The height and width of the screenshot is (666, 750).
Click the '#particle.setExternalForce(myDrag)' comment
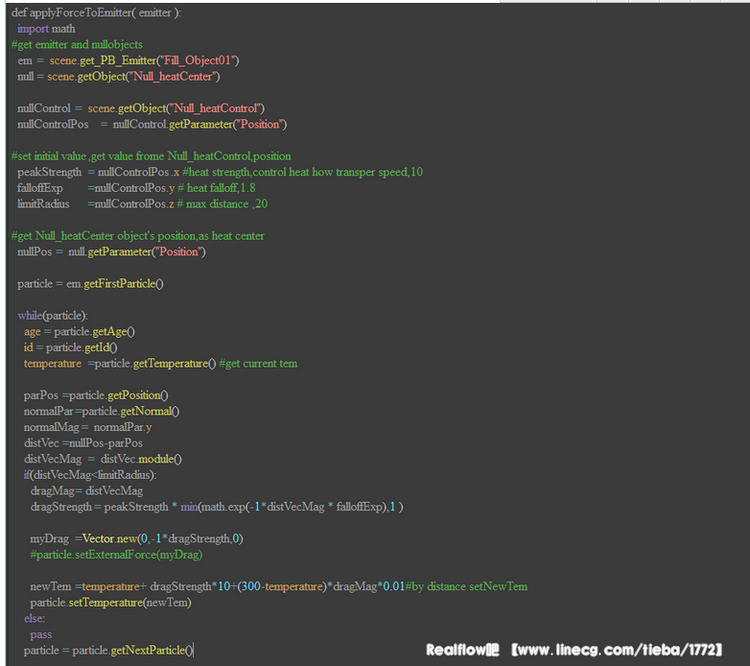[116, 555]
